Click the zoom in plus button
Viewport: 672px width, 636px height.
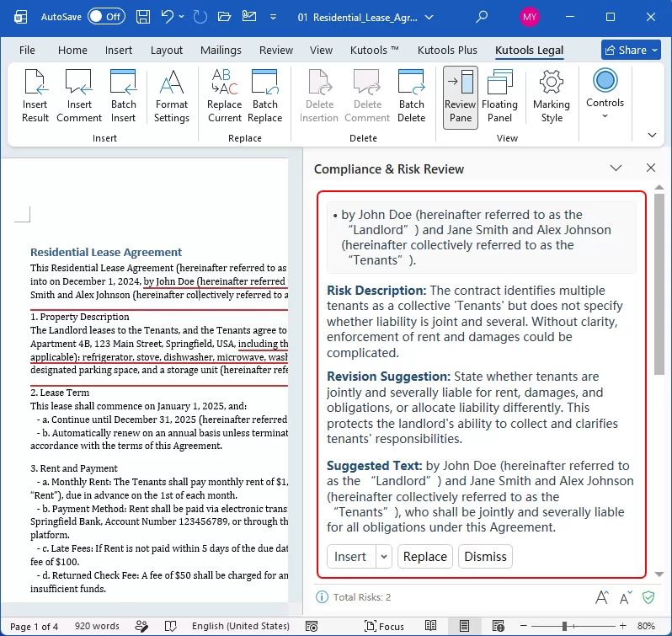pyautogui.click(x=622, y=626)
